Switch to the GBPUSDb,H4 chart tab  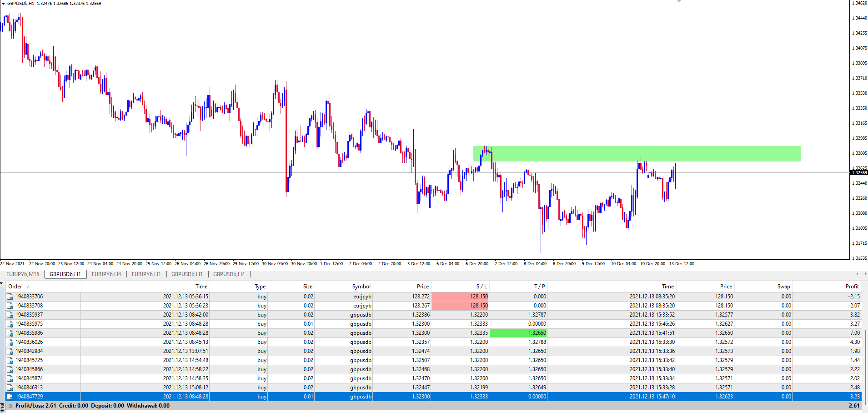[x=229, y=274]
